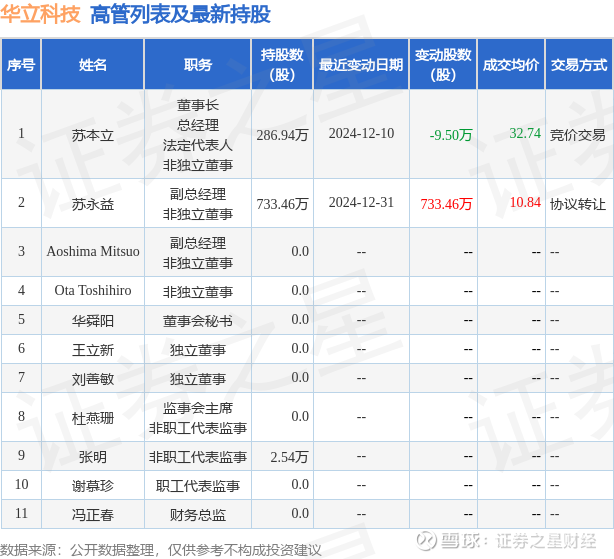The width and height of the screenshot is (614, 559).
Task: Select the 序号 column header
Action: [x=21, y=65]
